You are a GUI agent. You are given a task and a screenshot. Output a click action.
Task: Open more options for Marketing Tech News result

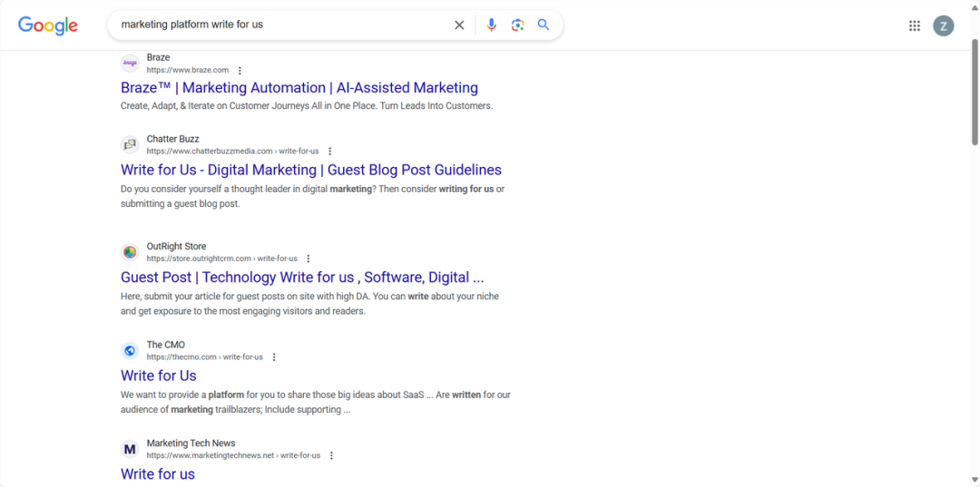click(331, 456)
